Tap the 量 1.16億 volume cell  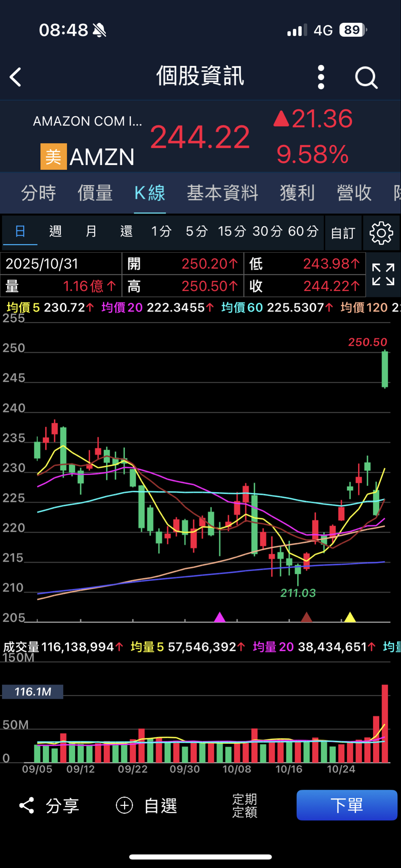click(61, 286)
